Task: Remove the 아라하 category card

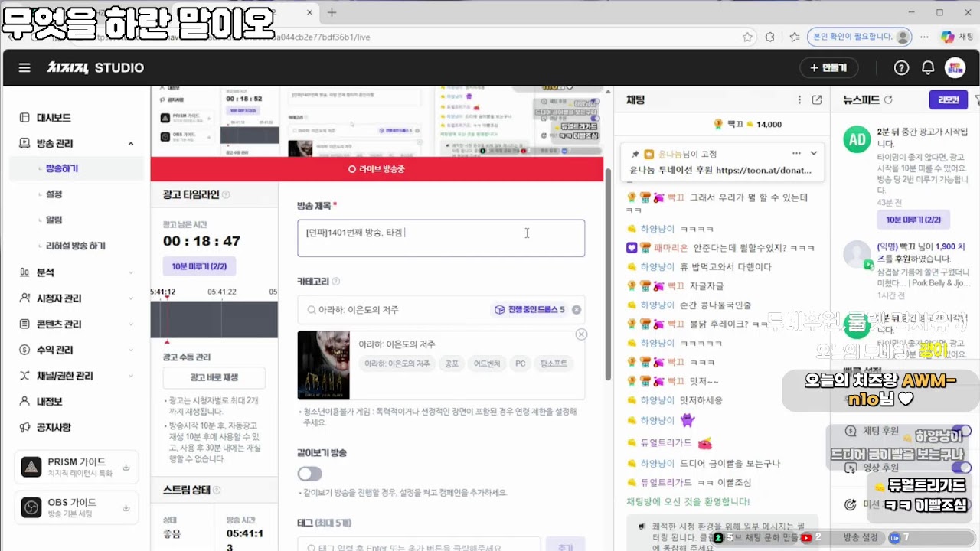Action: [x=581, y=334]
